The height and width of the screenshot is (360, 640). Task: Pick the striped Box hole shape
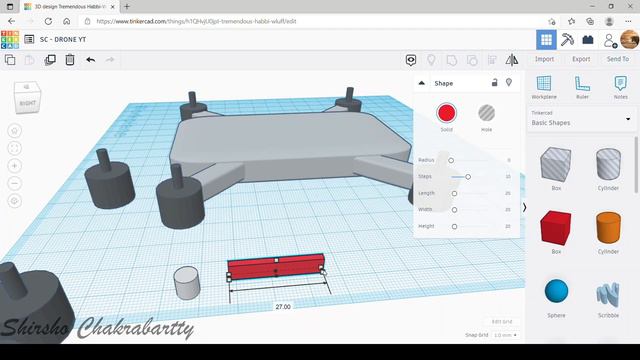556,164
